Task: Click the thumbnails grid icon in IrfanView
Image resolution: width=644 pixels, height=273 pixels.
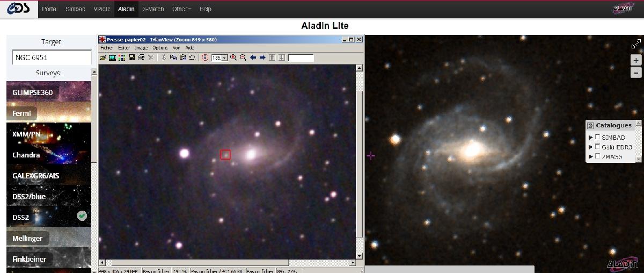Action: pos(122,58)
